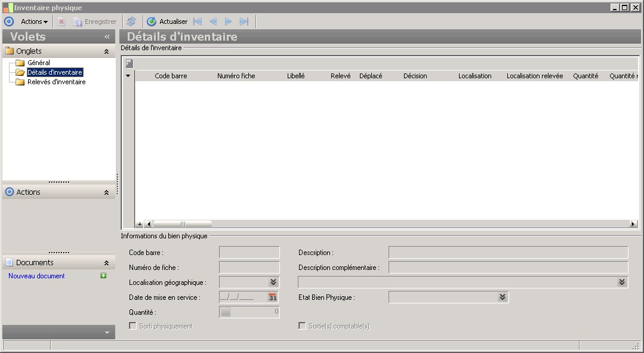Viewport: 644px width, 353px height.
Task: Open Relevés d'inventaire tree item
Action: (x=56, y=82)
